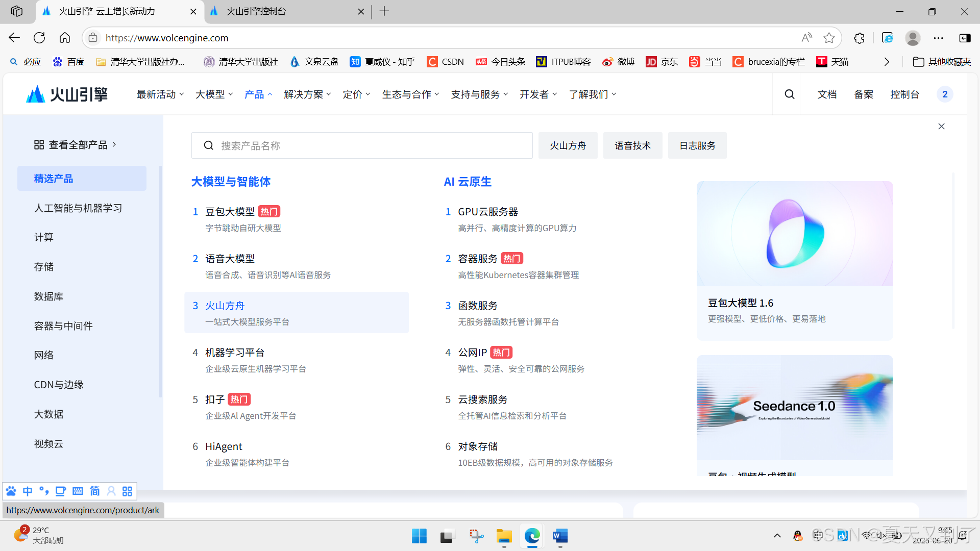Click the site search magnifier icon
Screen dimensions: 980x551
[x=789, y=94]
